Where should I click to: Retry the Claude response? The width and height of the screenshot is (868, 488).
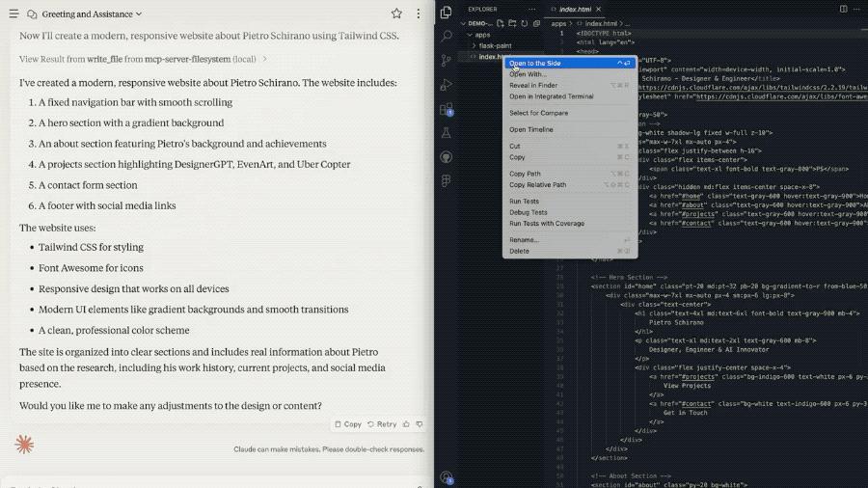point(382,424)
